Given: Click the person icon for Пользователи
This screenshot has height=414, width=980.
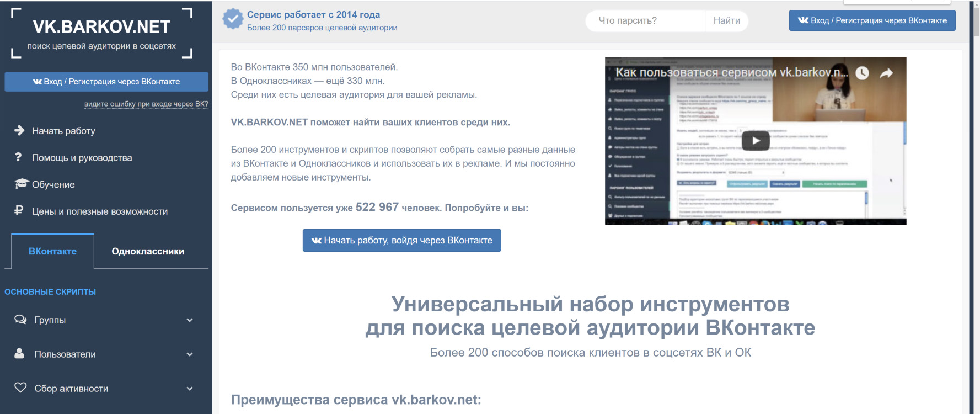Looking at the screenshot, I should pyautogui.click(x=19, y=354).
